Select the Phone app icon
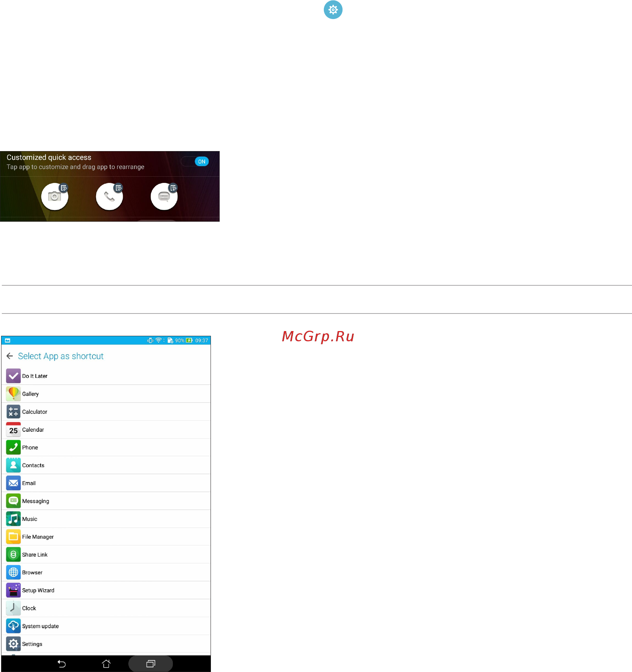 14,447
